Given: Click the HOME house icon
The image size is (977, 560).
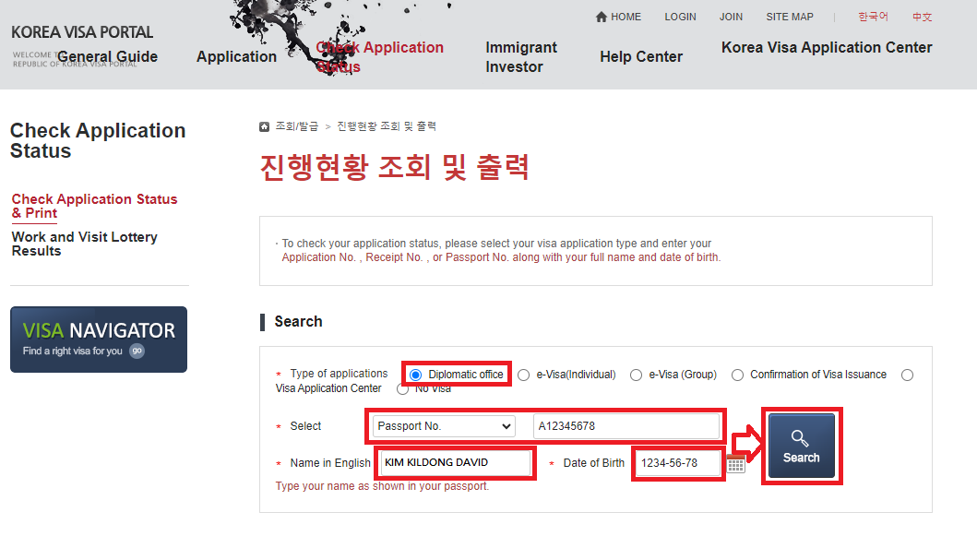Looking at the screenshot, I should coord(602,17).
